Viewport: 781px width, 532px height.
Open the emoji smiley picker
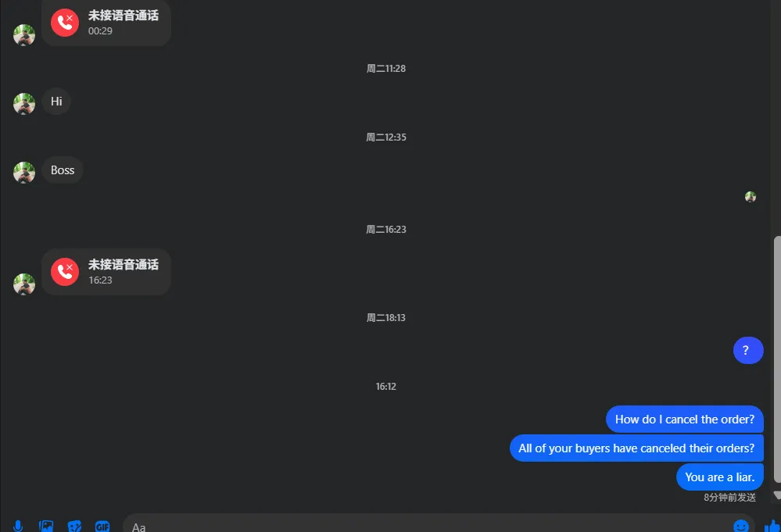pos(740,526)
